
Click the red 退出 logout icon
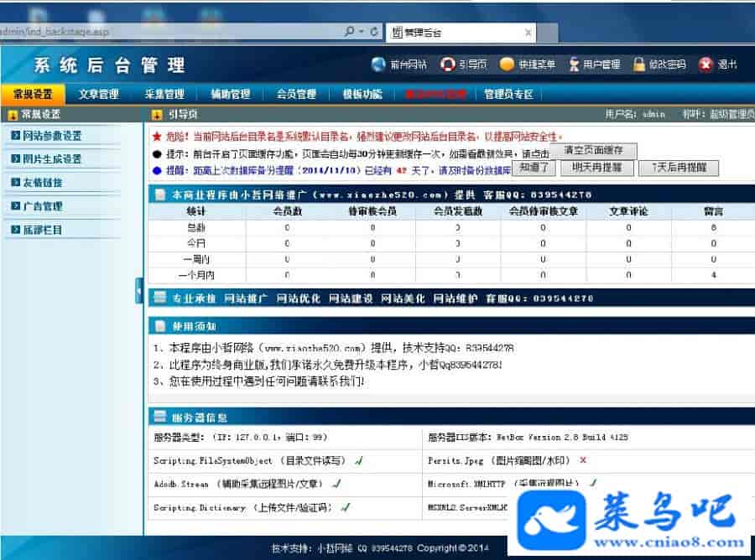[x=706, y=65]
